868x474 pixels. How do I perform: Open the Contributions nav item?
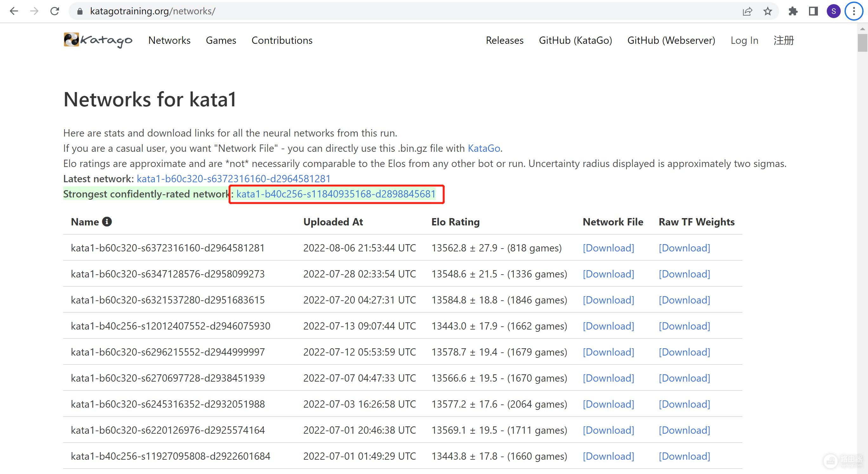coord(282,40)
